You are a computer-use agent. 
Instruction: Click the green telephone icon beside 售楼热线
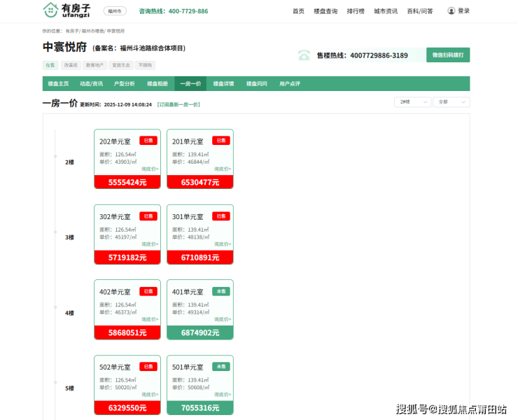click(x=304, y=55)
